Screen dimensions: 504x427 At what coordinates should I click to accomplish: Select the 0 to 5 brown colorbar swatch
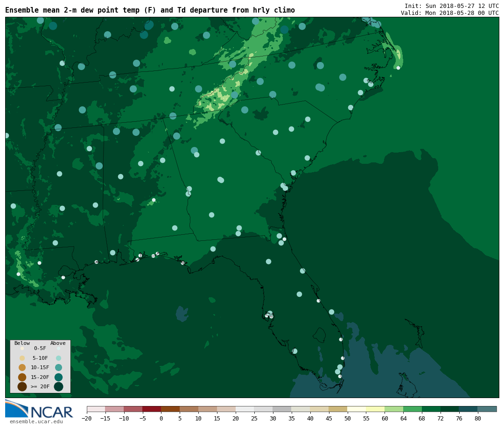[171, 409]
